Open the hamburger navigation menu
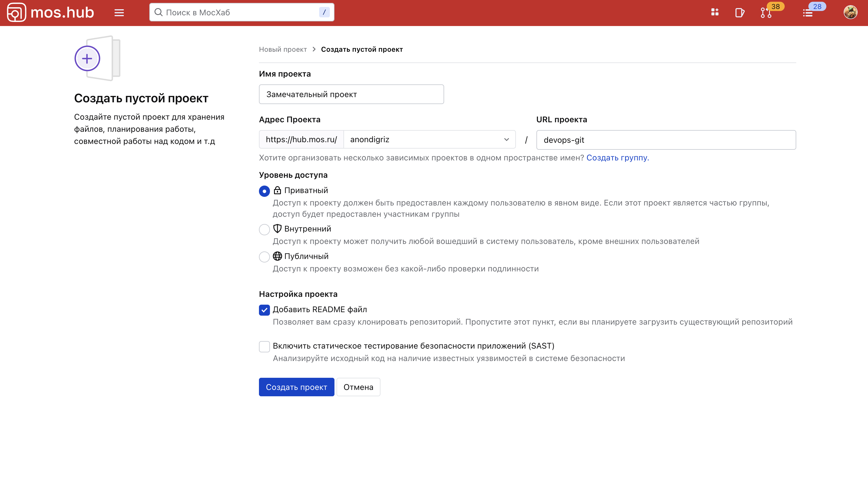 click(x=119, y=13)
